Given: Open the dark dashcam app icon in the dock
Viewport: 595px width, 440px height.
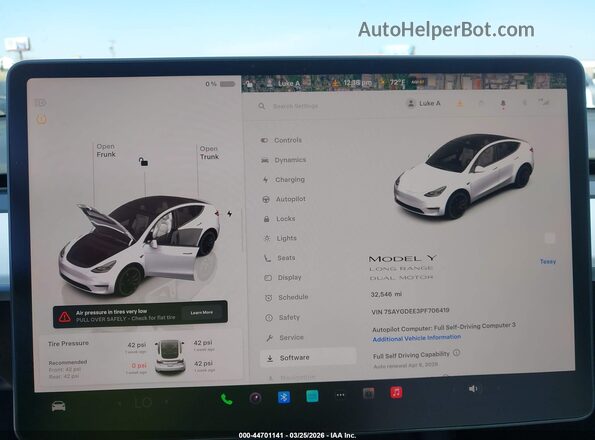Looking at the screenshot, I should [368, 393].
